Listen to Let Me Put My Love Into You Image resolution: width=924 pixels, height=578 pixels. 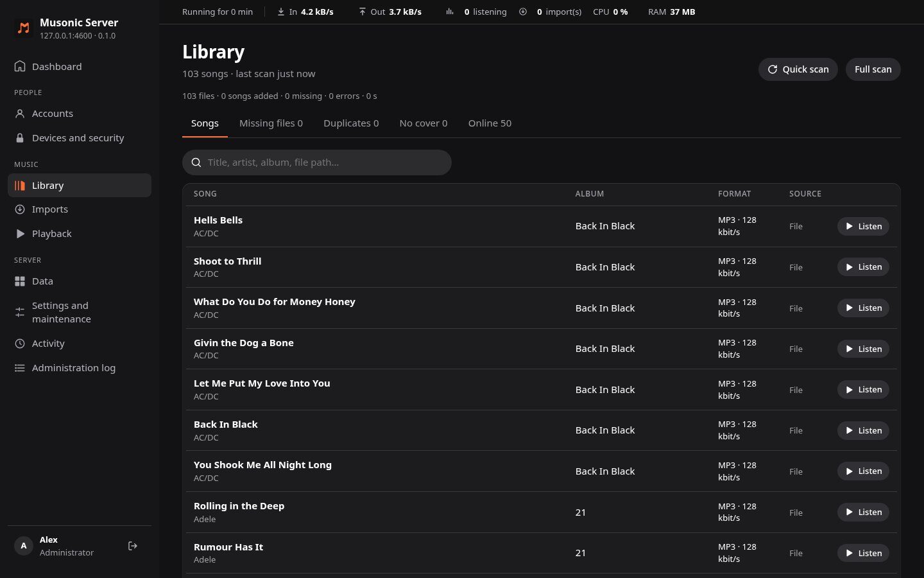[863, 390]
